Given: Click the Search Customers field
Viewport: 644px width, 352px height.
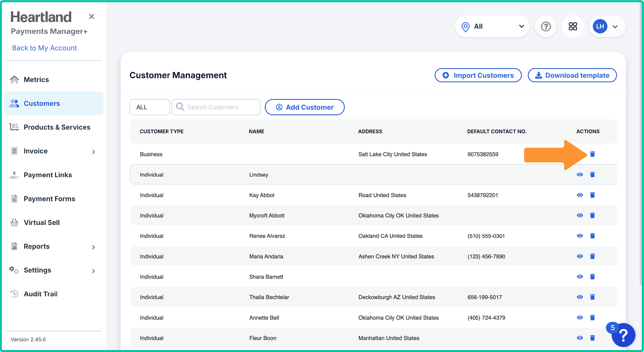Looking at the screenshot, I should (216, 107).
